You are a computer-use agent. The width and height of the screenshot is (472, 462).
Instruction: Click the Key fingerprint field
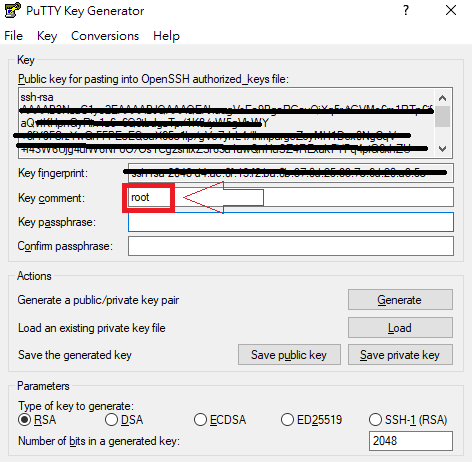pos(291,173)
